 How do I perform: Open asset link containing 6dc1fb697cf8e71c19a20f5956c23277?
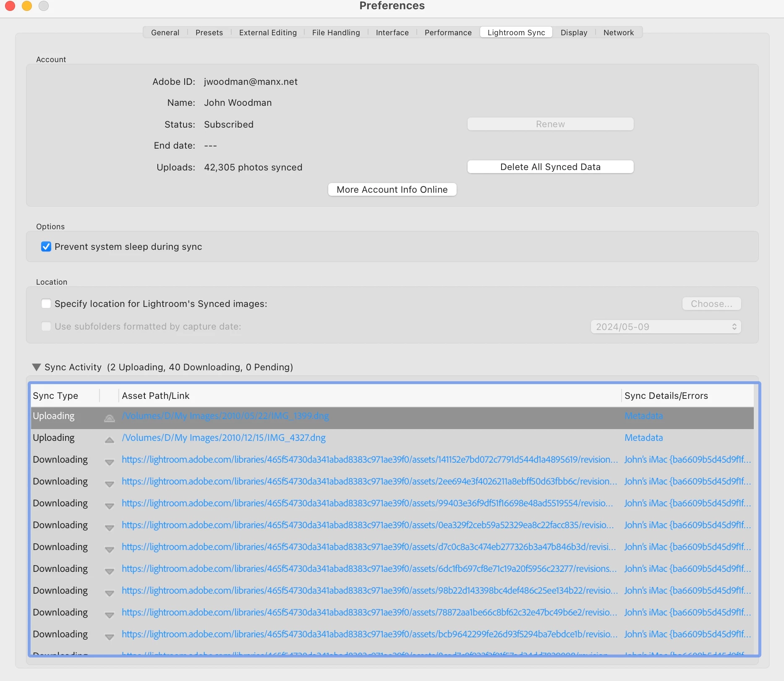click(x=369, y=569)
